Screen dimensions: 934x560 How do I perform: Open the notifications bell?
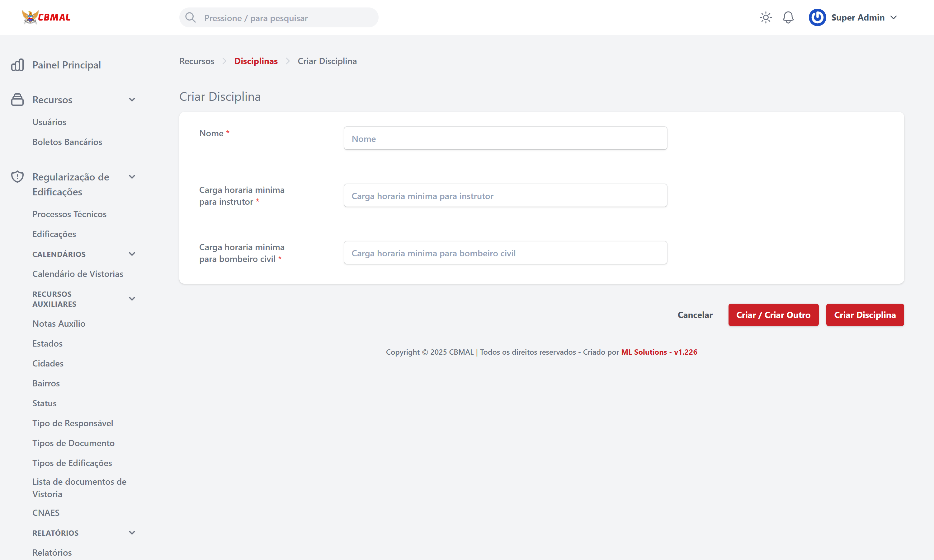pyautogui.click(x=788, y=18)
